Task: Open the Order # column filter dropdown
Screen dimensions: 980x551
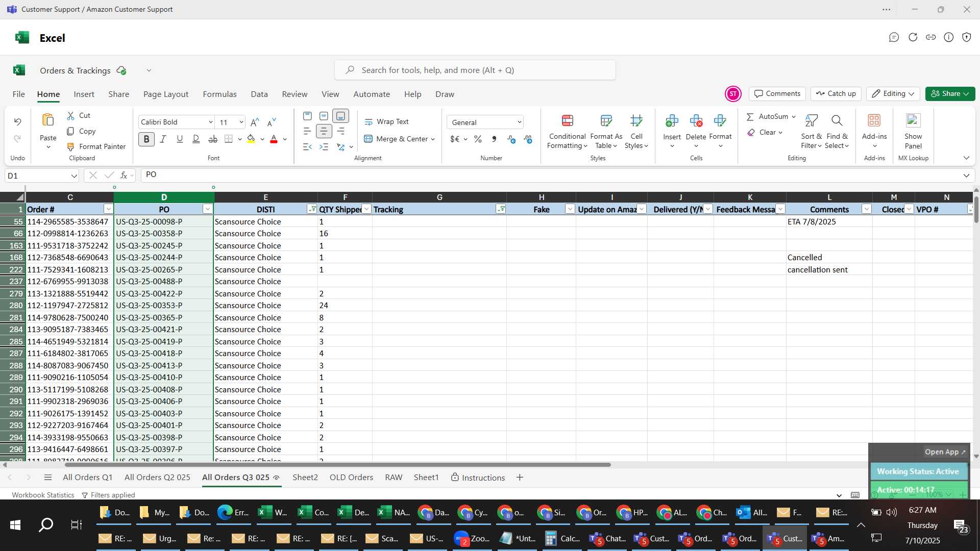Action: [108, 209]
